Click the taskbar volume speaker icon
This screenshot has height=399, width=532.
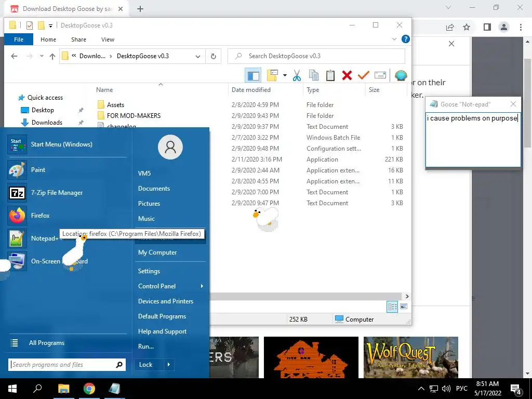pos(446,389)
